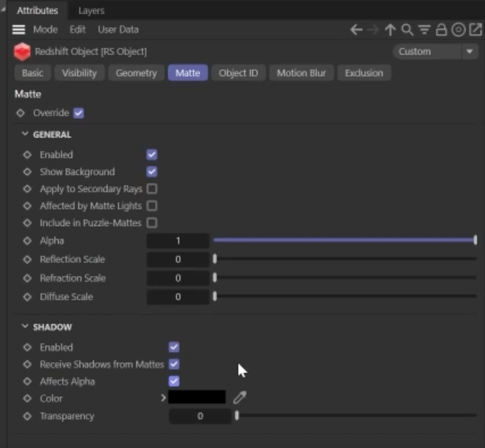This screenshot has width=485, height=448.
Task: Click the hamburger menu icon
Action: tap(18, 30)
